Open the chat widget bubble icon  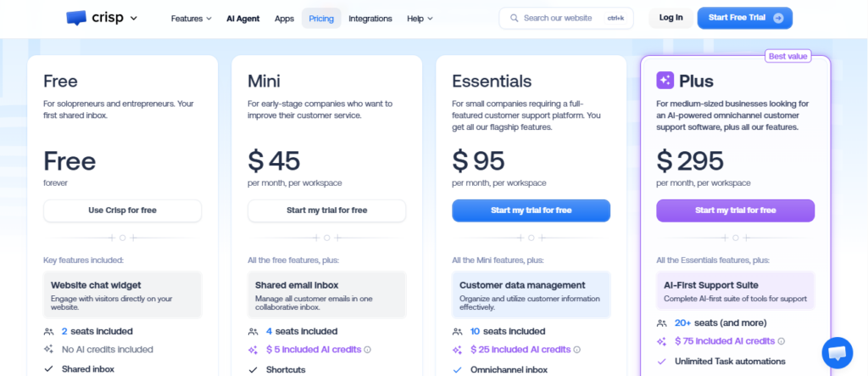coord(837,353)
